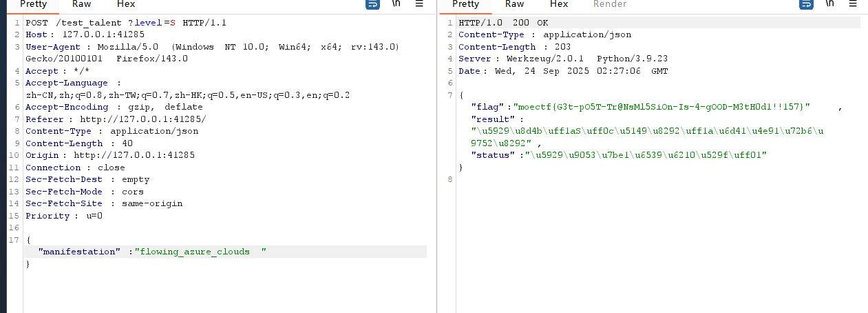Switch request view to Raw tab

tap(83, 4)
